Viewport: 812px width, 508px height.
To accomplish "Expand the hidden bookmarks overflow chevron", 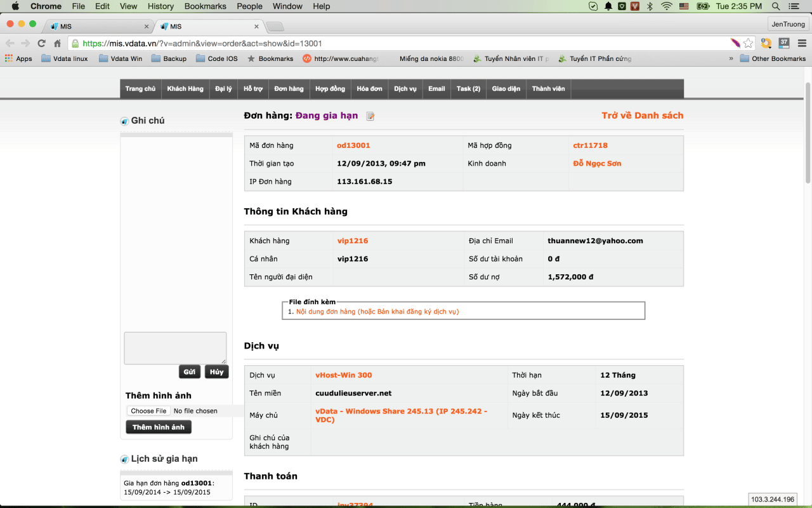I will (731, 58).
